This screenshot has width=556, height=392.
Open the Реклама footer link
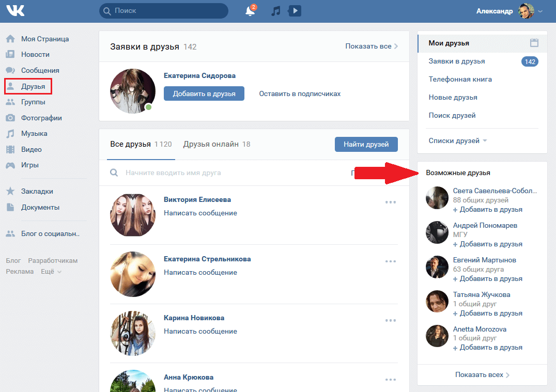20,272
